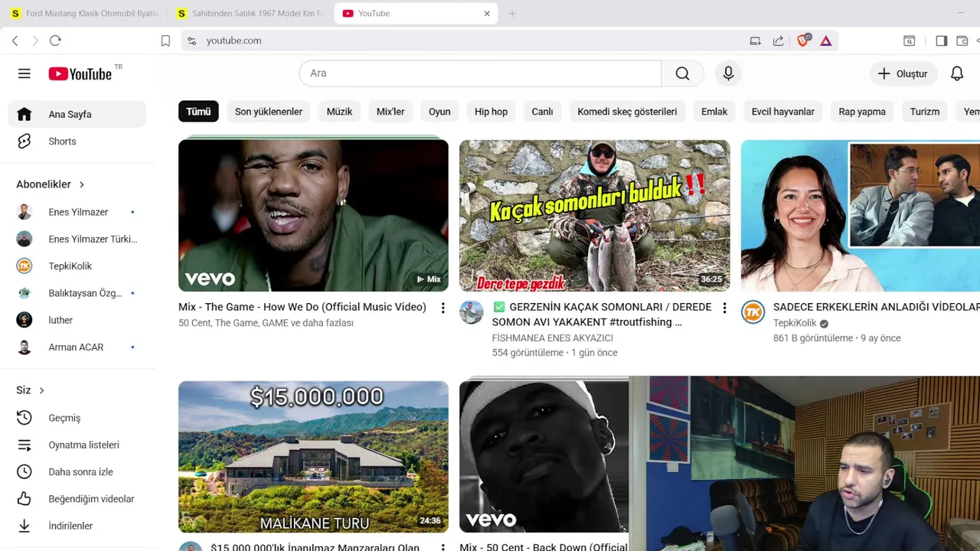The width and height of the screenshot is (980, 551).
Task: Open TepkiKolik video thumbnail
Action: tap(861, 216)
